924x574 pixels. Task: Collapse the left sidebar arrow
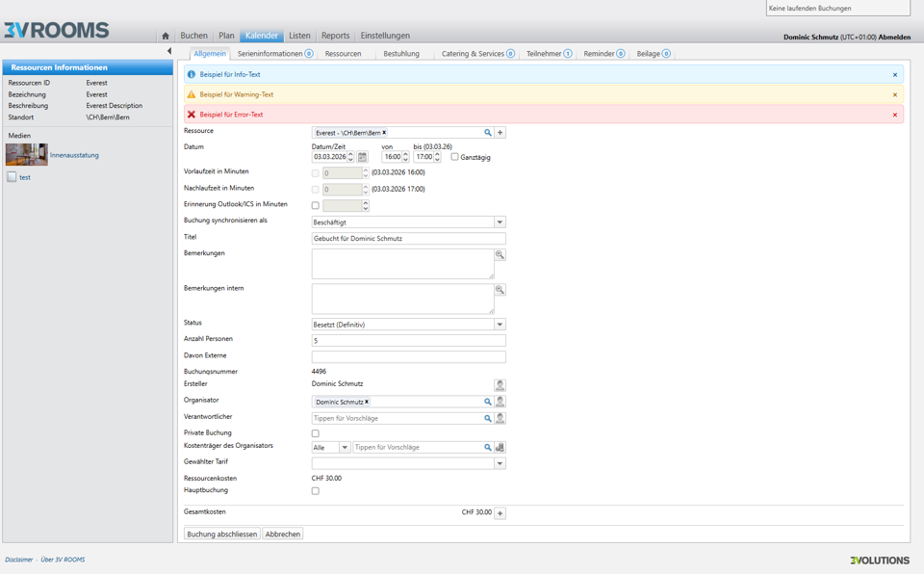pyautogui.click(x=169, y=52)
